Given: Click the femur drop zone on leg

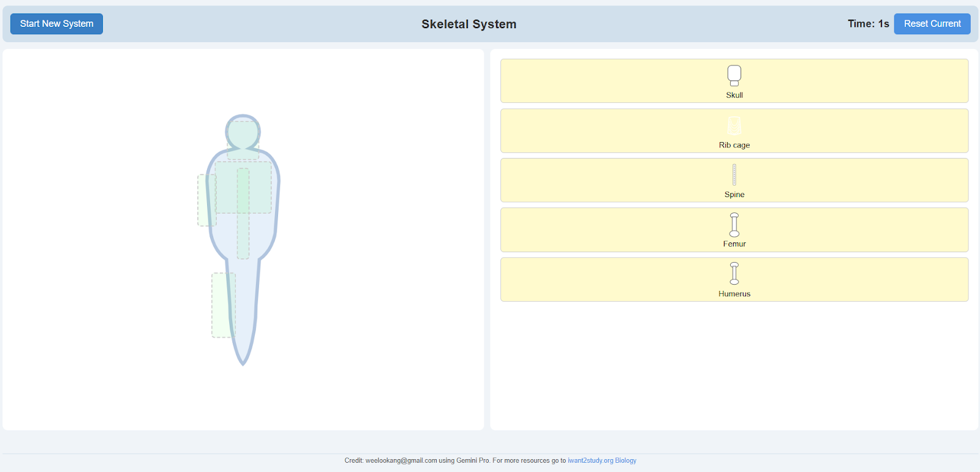Looking at the screenshot, I should click(x=224, y=305).
